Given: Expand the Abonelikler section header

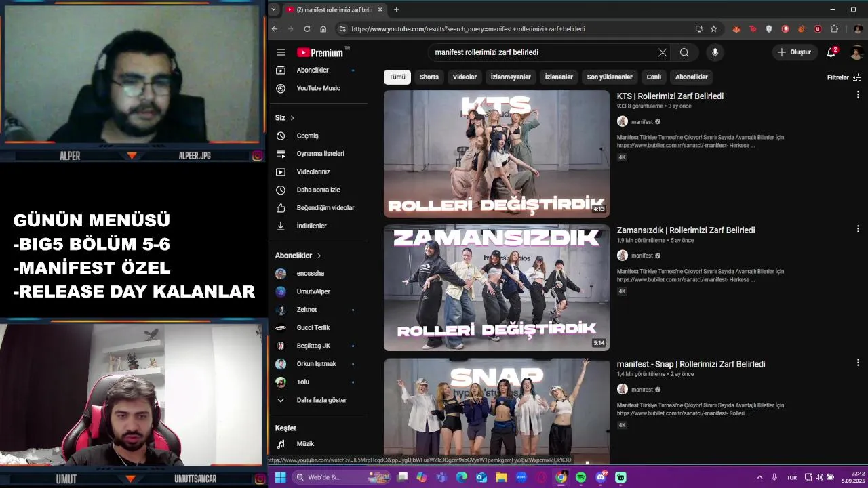Looking at the screenshot, I should coord(298,256).
